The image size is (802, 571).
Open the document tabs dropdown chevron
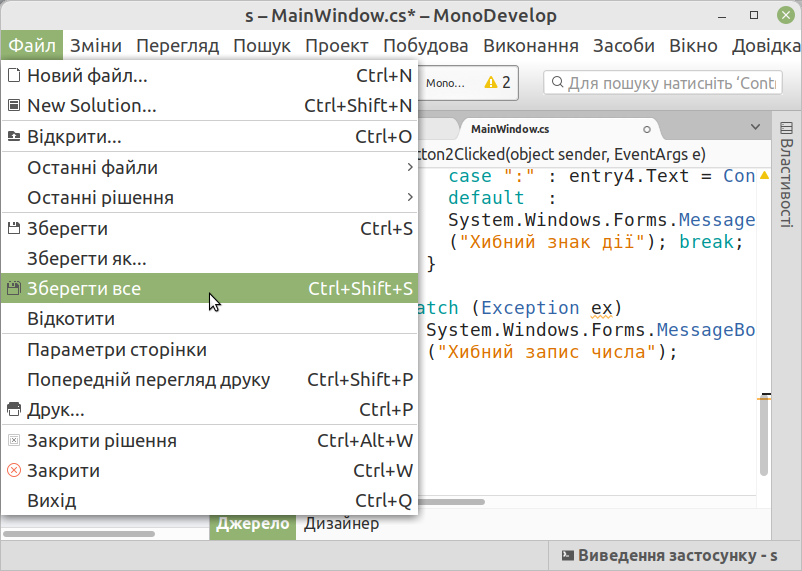pyautogui.click(x=755, y=126)
